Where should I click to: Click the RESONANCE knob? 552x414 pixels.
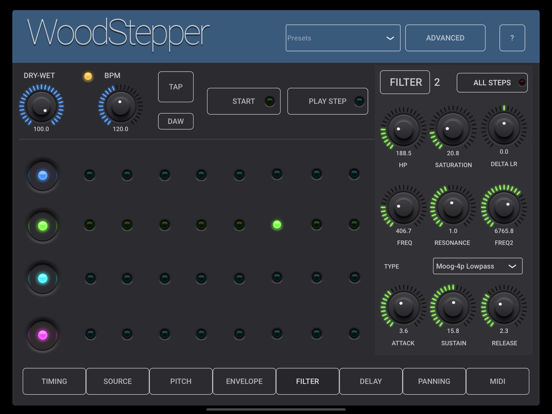click(453, 207)
